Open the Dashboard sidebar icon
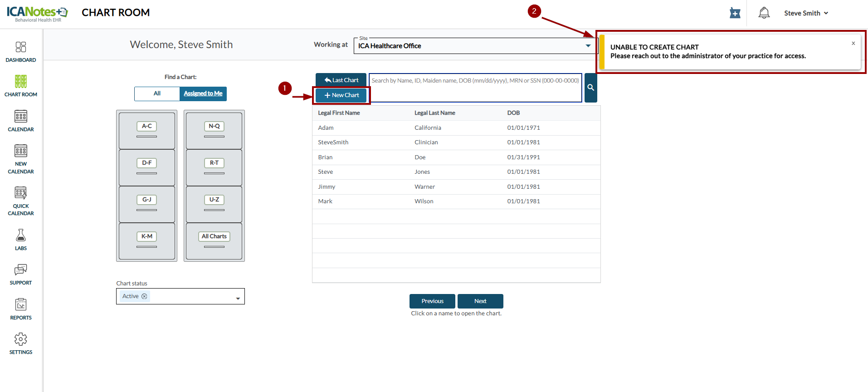Image resolution: width=868 pixels, height=392 pixels. click(x=21, y=47)
